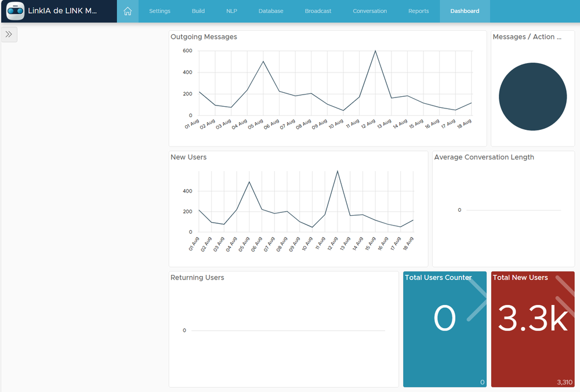Switch to the Dashboard tab
The height and width of the screenshot is (392, 580).
(464, 10)
